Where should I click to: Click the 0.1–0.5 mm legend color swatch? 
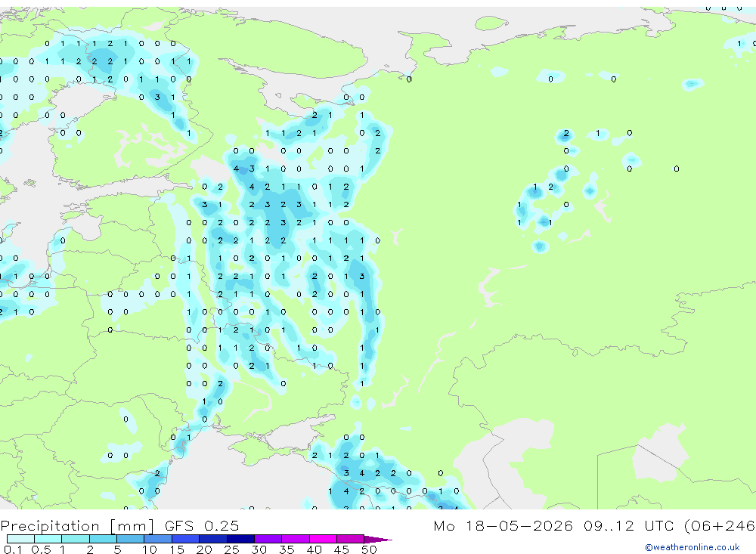(20, 539)
